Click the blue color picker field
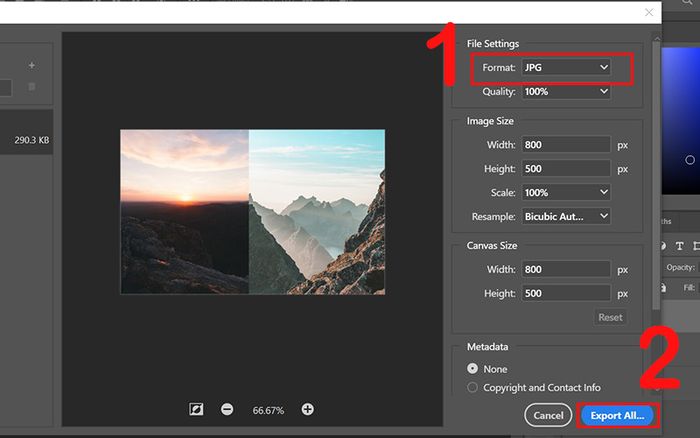Screen dimensions: 700x438 point(680,121)
